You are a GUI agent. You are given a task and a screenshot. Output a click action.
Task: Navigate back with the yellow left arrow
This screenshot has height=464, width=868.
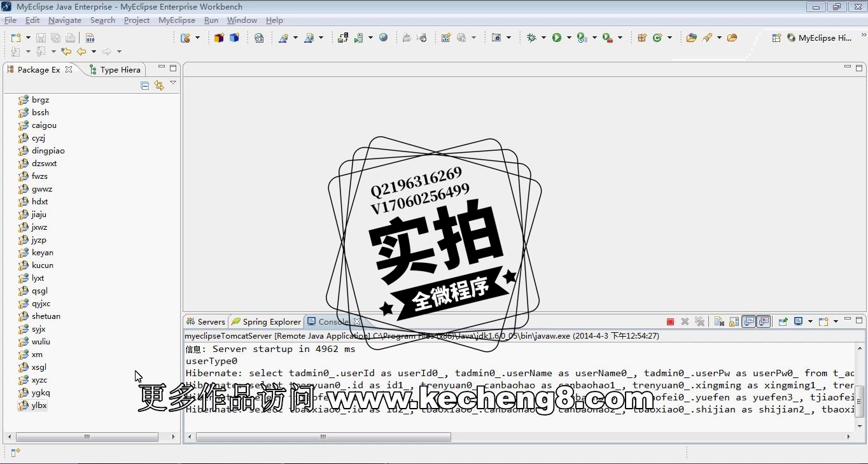(x=81, y=52)
